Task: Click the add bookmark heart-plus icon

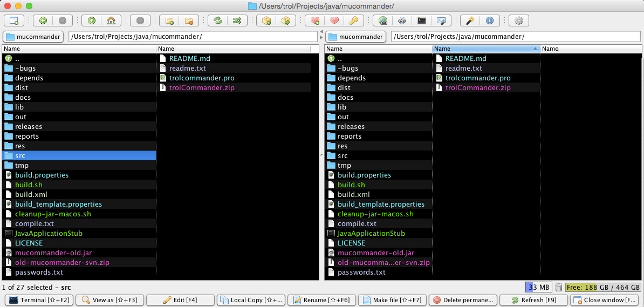Action: tap(316, 21)
